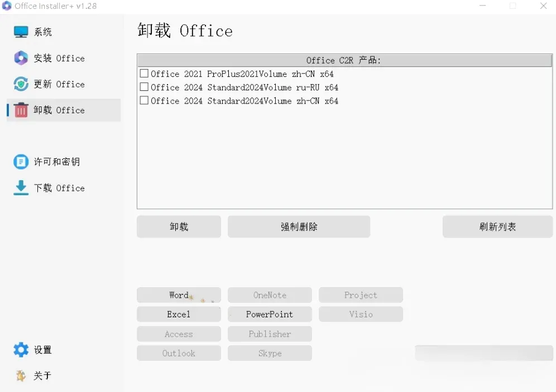The image size is (556, 392).
Task: Click the 卸载 button
Action: (179, 226)
